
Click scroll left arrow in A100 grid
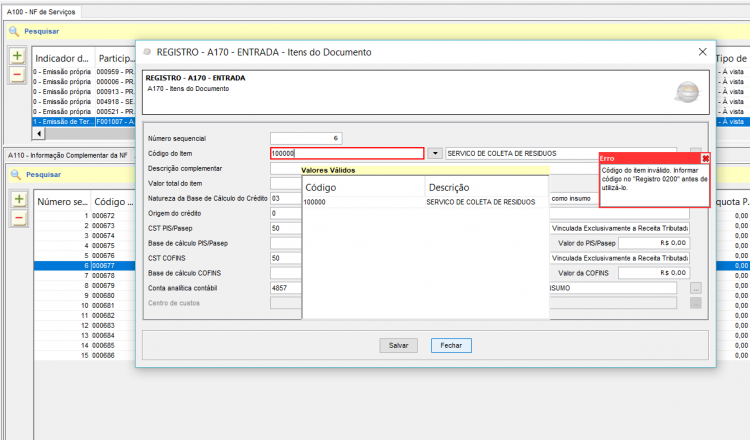39,134
